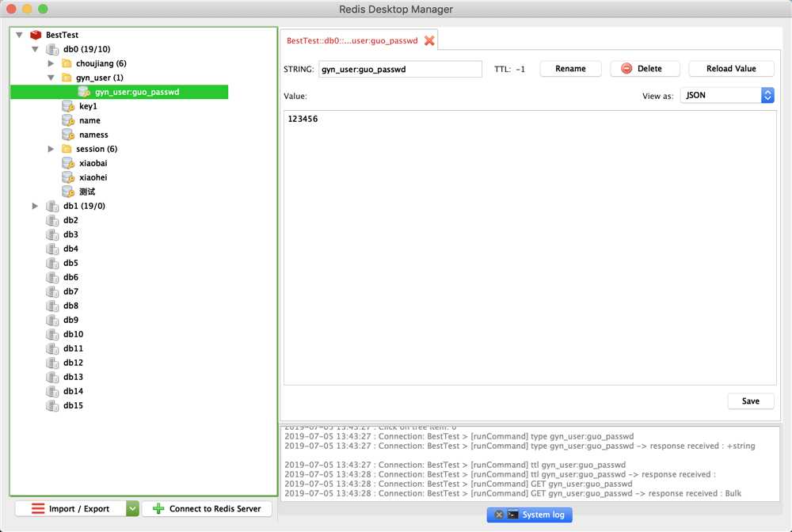Screen dimensions: 792x532
Task: Click Connect to Redis Server
Action: [x=207, y=509]
